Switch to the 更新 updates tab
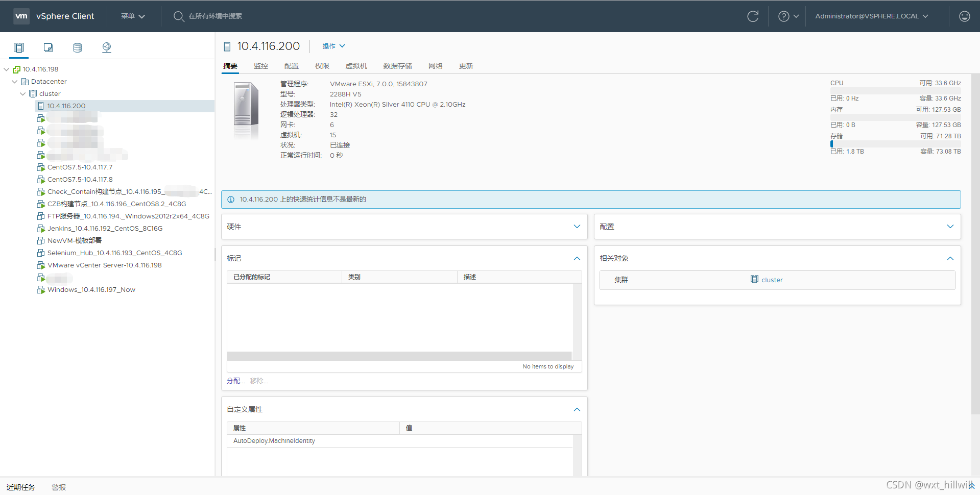980x495 pixels. click(x=466, y=66)
